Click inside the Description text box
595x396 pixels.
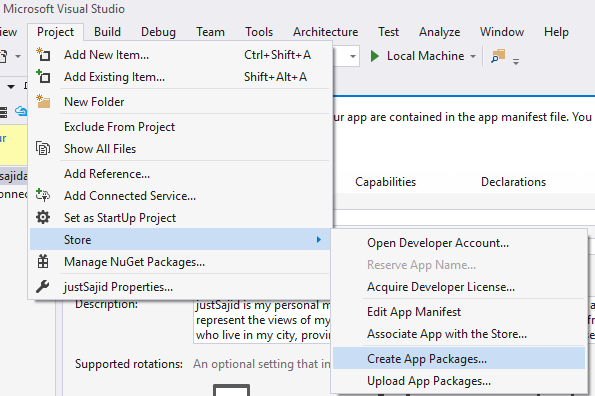[263, 321]
